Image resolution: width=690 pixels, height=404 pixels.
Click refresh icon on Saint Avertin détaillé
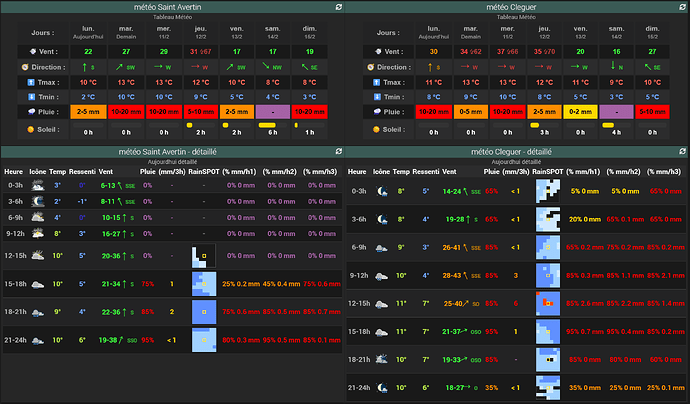pyautogui.click(x=338, y=151)
